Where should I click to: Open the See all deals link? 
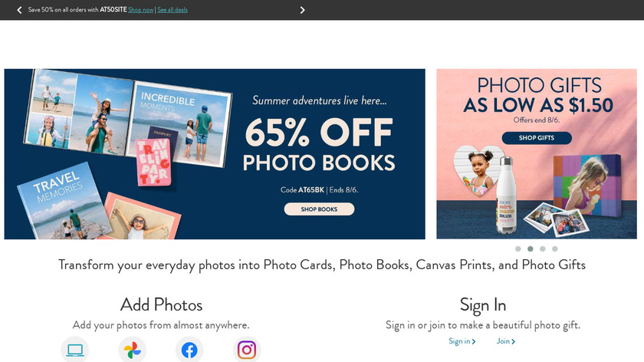click(x=172, y=10)
